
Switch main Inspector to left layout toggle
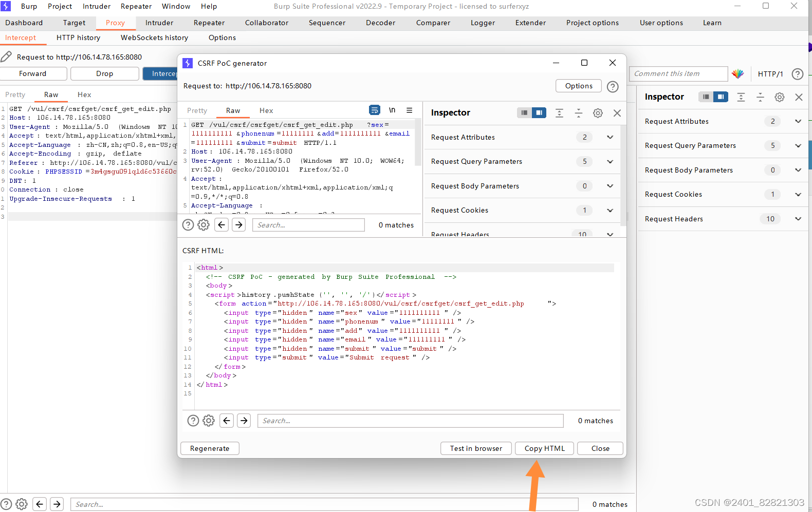pyautogui.click(x=706, y=97)
